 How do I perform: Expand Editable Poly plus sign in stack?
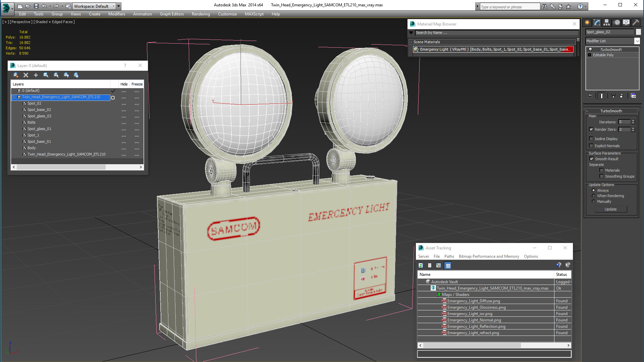(x=590, y=55)
